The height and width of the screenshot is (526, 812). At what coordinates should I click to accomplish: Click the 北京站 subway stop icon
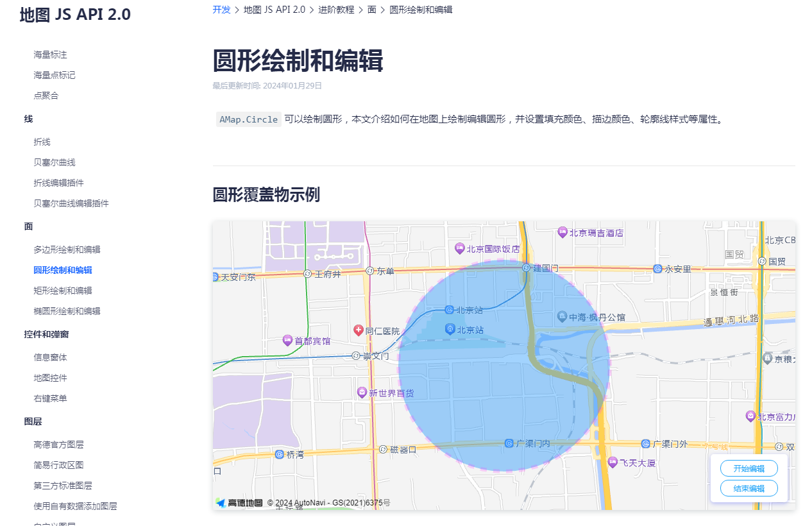click(x=449, y=310)
